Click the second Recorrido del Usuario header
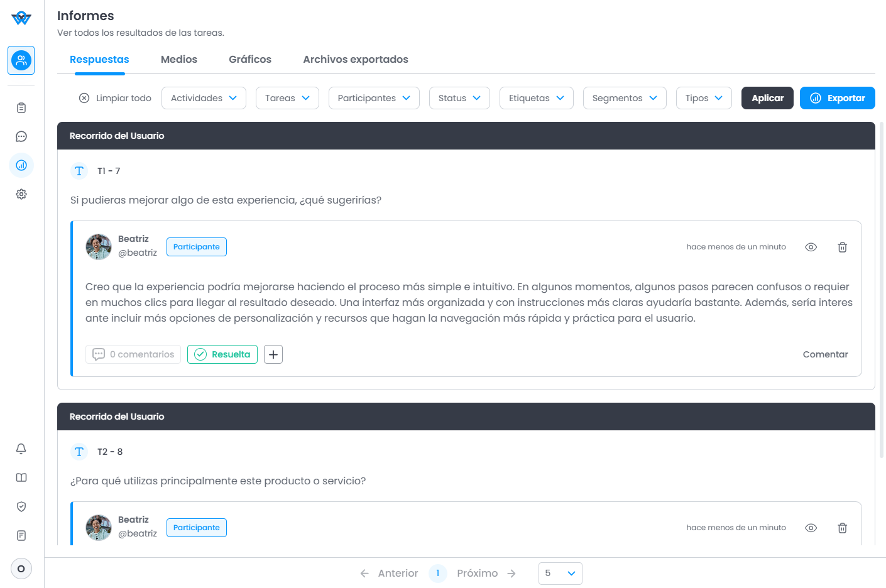The image size is (886, 588). [x=466, y=416]
